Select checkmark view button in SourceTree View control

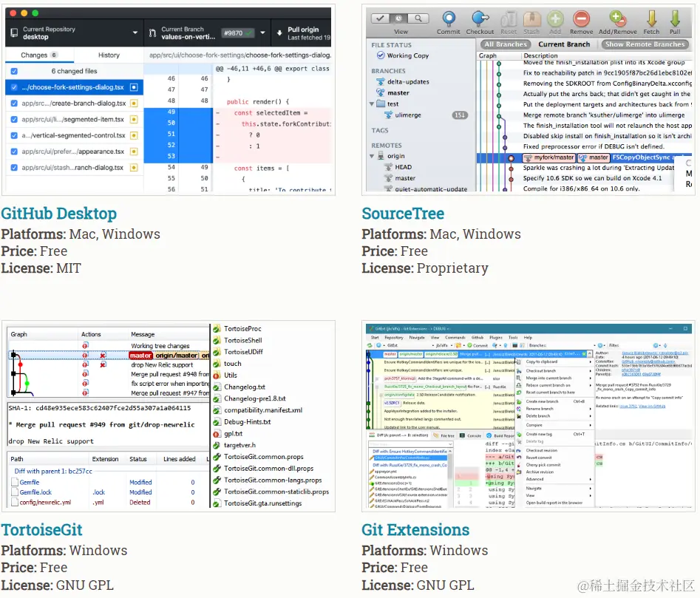click(x=380, y=18)
